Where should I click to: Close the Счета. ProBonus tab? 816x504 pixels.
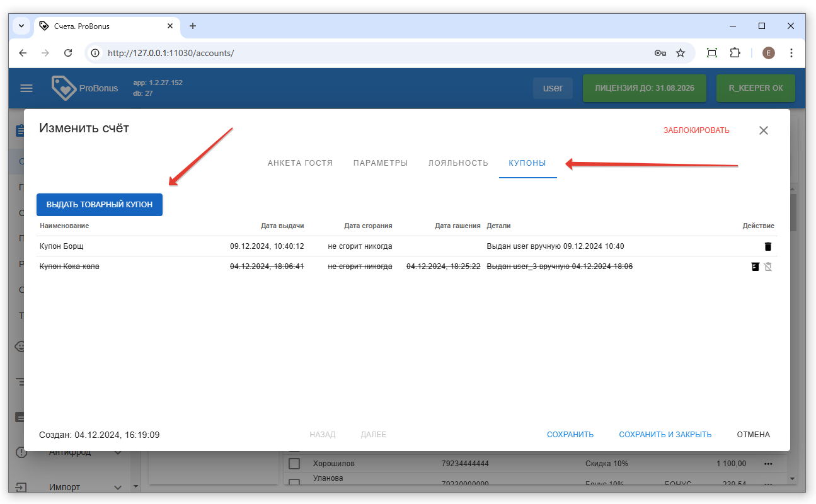click(x=170, y=26)
